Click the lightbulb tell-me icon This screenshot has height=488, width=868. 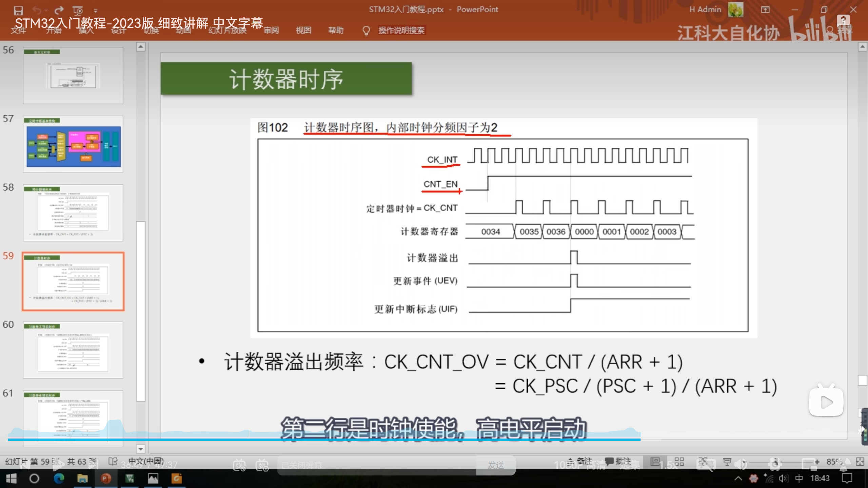366,31
